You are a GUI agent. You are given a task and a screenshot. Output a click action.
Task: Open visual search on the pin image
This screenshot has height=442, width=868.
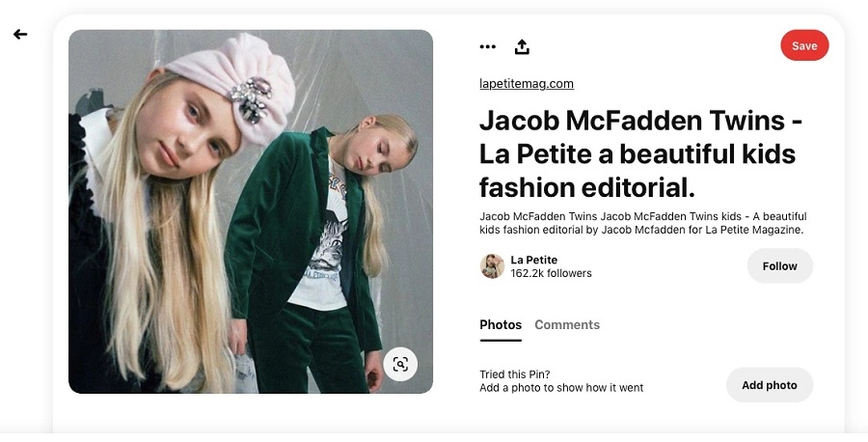coord(400,364)
